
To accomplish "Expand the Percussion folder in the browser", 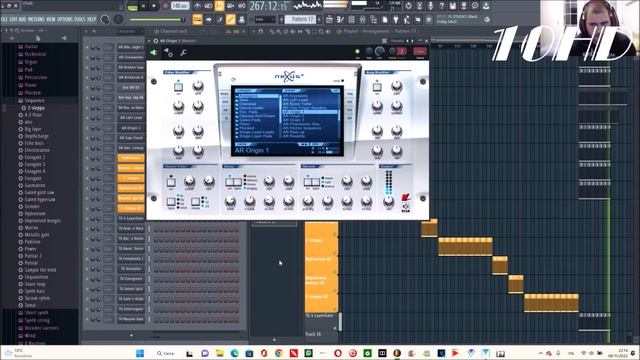I will (x=36, y=77).
